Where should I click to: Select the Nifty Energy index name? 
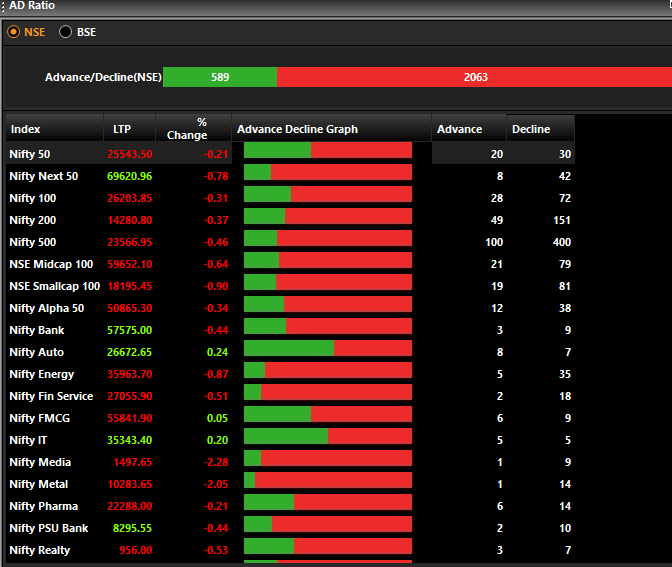click(42, 374)
